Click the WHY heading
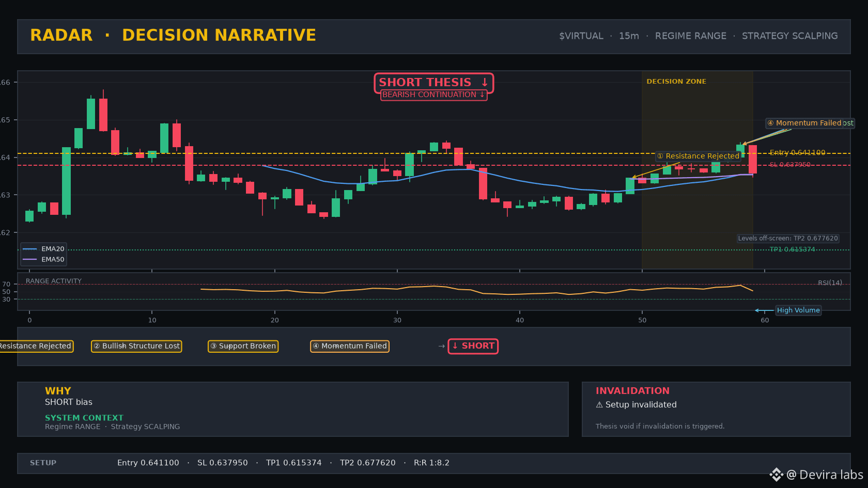The height and width of the screenshot is (488, 868). pyautogui.click(x=58, y=391)
